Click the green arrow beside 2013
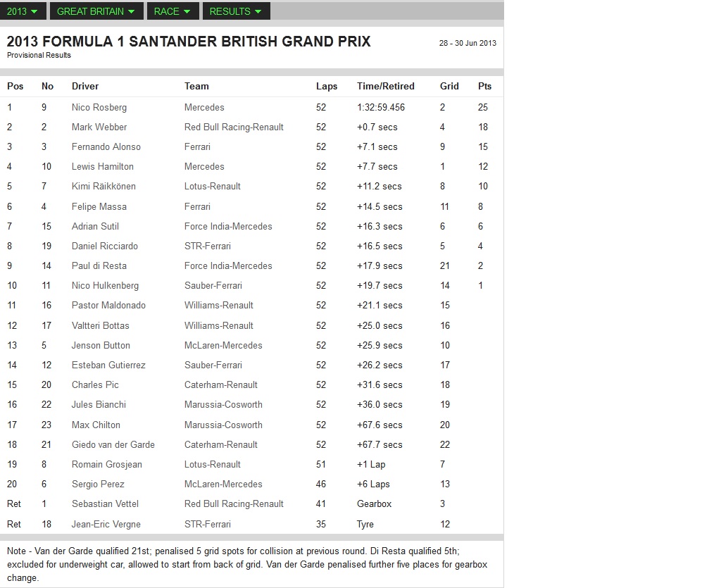 coord(35,12)
